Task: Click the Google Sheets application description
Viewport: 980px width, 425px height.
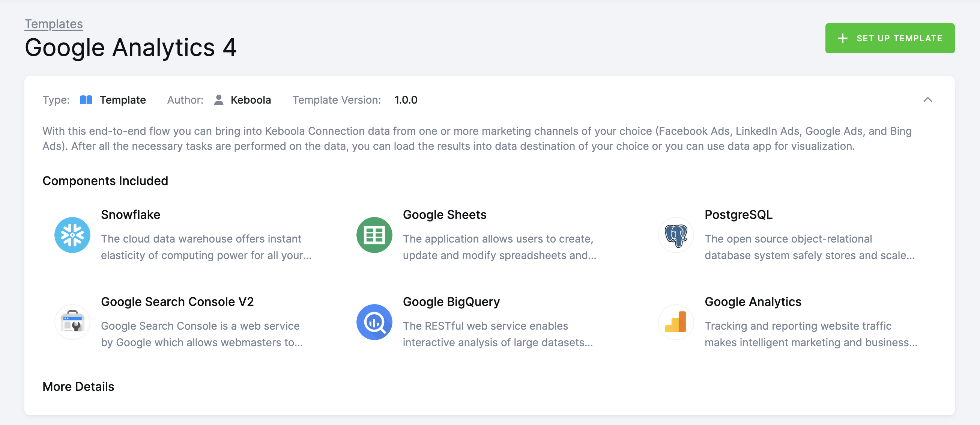Action: [x=499, y=247]
